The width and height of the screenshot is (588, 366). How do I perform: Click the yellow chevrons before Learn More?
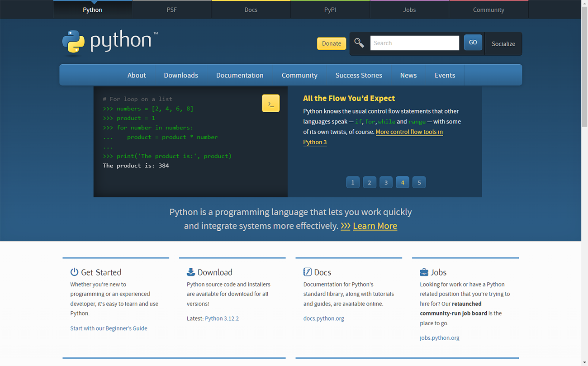[x=345, y=226]
